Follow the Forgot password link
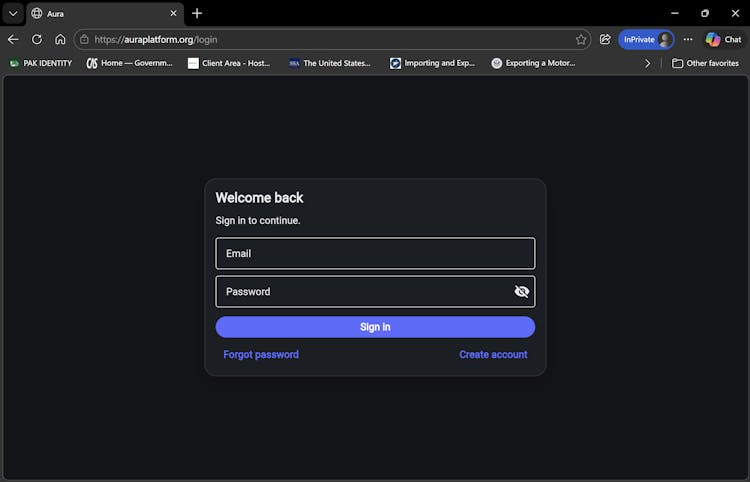This screenshot has height=482, width=750. click(261, 355)
